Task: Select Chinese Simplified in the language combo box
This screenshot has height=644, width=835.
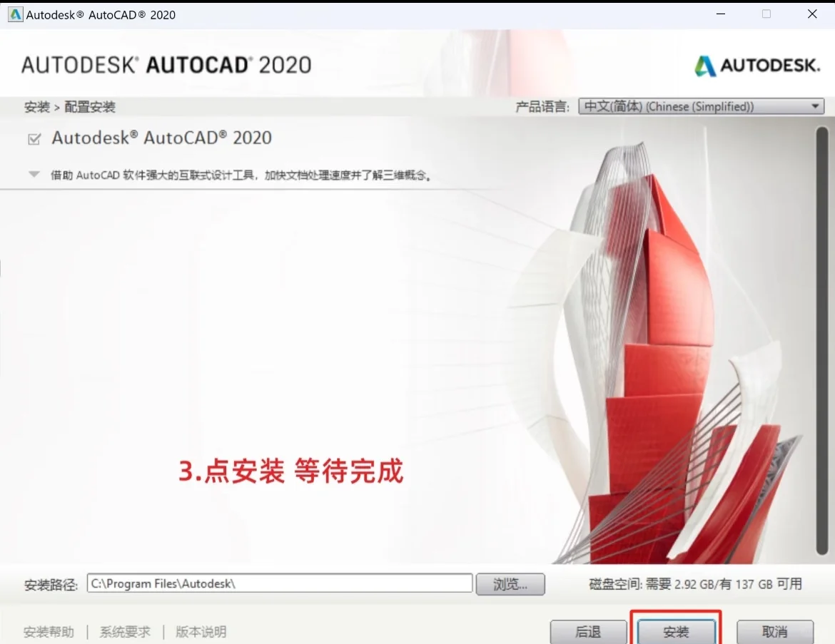Action: click(699, 106)
